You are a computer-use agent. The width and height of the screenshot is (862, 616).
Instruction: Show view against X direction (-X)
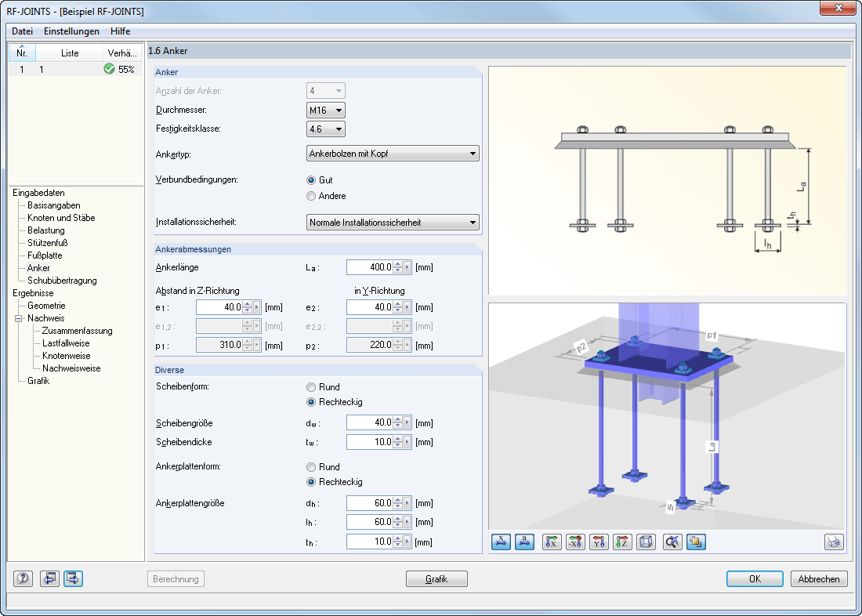576,542
